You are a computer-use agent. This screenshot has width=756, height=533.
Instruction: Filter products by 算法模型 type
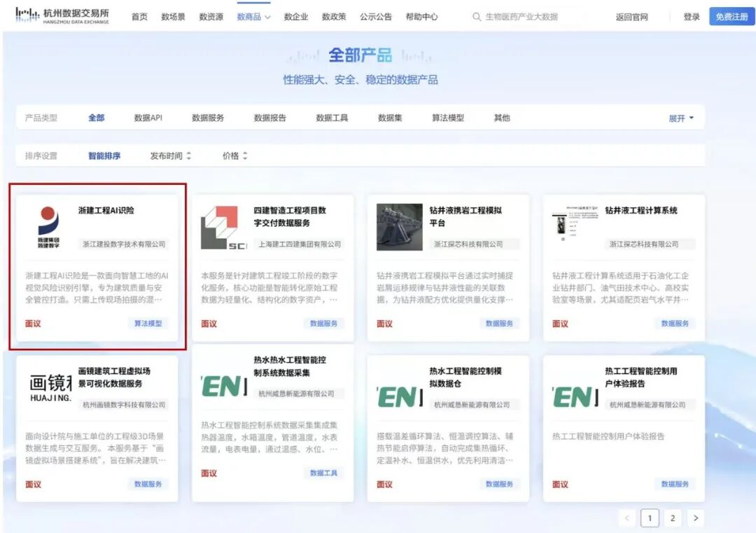[448, 118]
